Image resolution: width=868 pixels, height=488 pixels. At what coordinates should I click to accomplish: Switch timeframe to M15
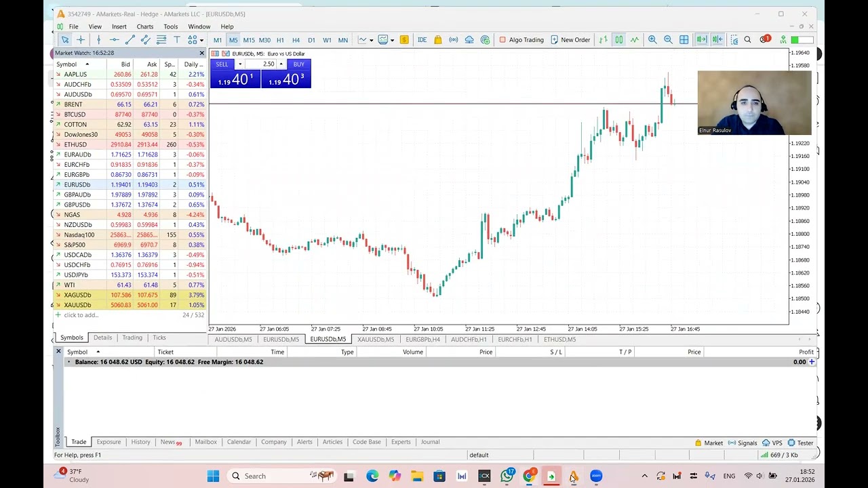[249, 40]
